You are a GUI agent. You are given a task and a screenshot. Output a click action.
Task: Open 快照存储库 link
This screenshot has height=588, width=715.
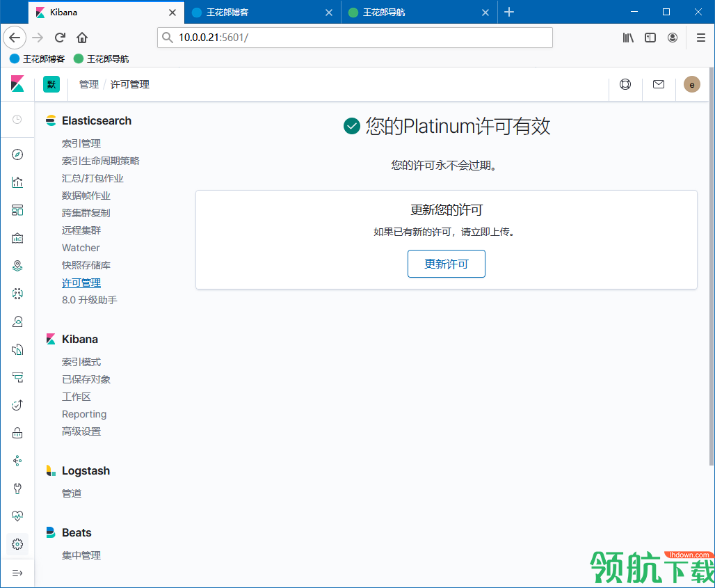click(86, 265)
